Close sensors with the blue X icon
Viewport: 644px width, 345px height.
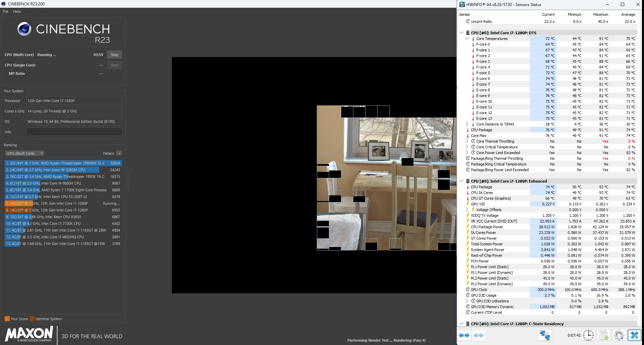pyautogui.click(x=634, y=335)
